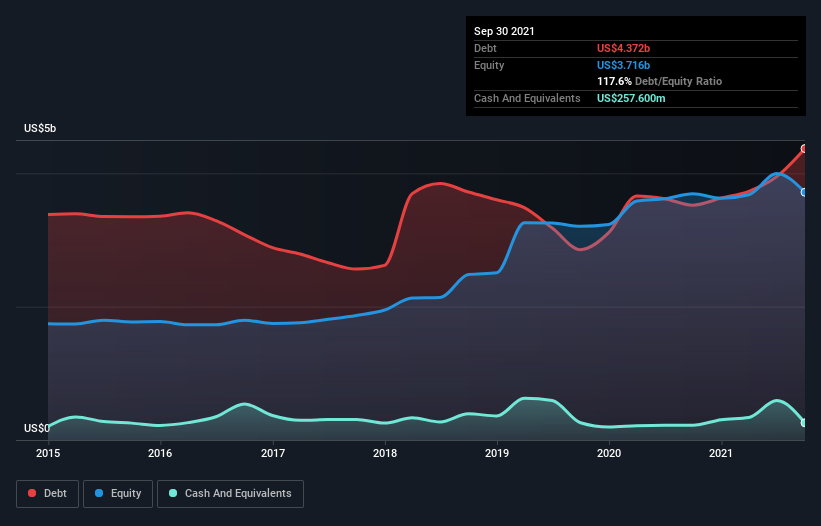Screen dimensions: 821x526
Task: Click the blue Equity endpoint marker
Action: [x=805, y=193]
